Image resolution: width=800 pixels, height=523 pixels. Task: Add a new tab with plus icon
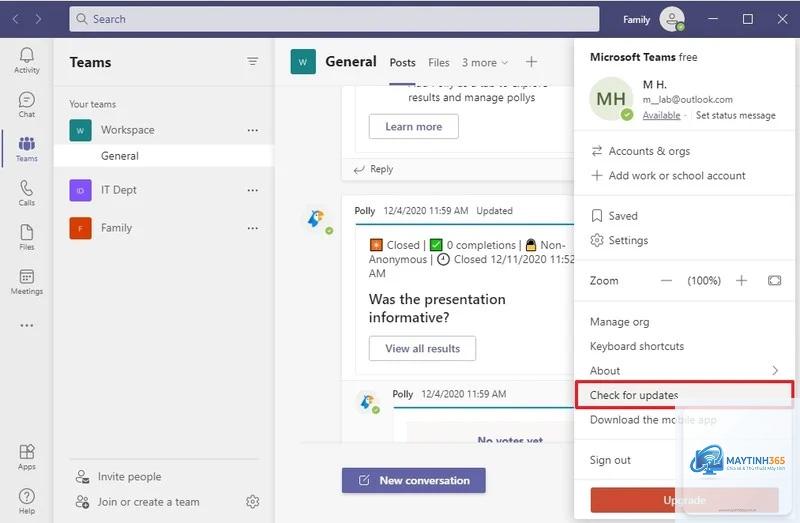click(x=531, y=62)
